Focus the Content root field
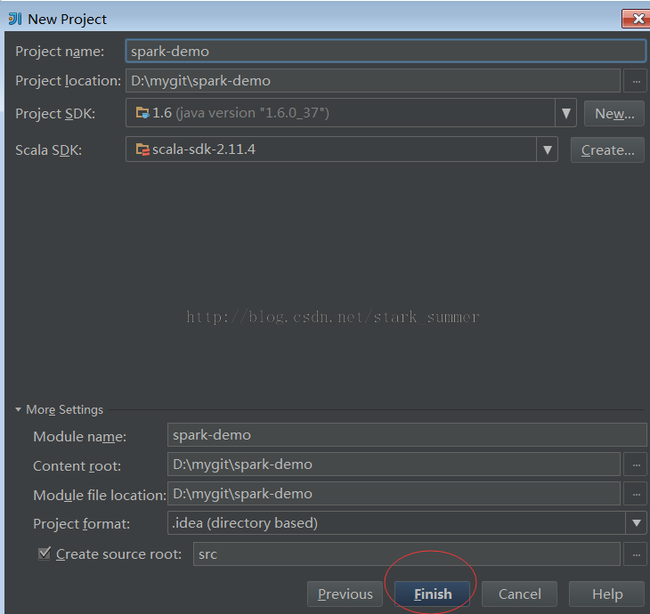The width and height of the screenshot is (650, 614). click(x=393, y=464)
